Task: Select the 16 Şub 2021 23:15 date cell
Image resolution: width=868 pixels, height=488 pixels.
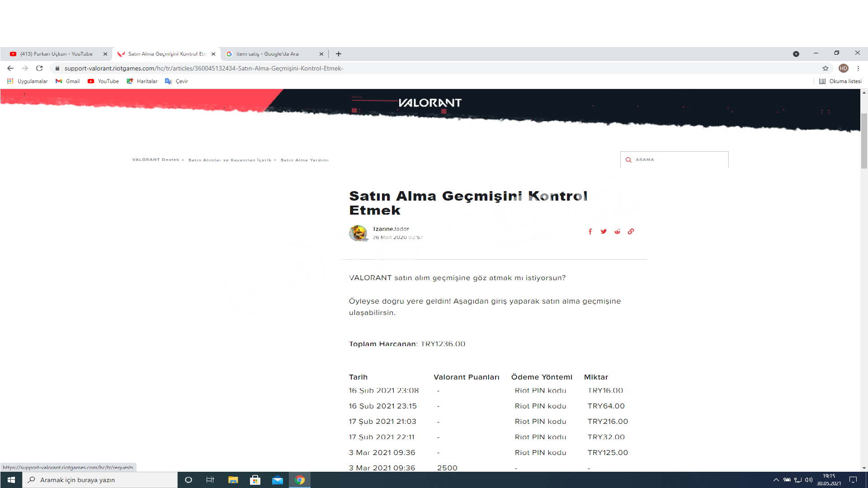Action: click(x=383, y=406)
